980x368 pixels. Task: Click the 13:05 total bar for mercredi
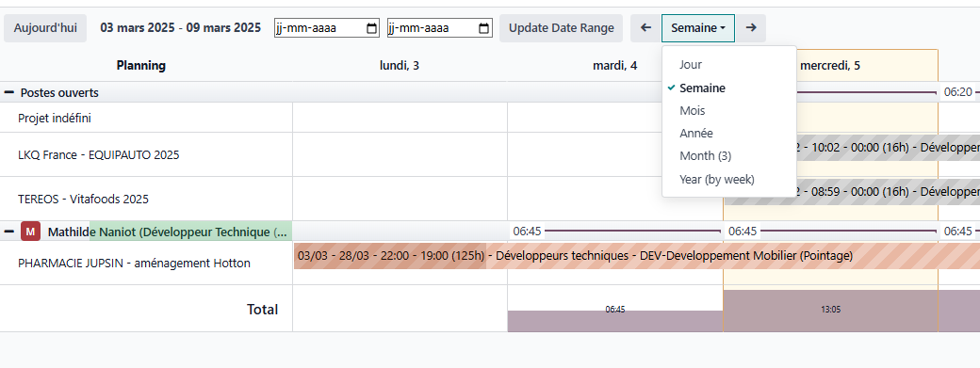coord(830,311)
